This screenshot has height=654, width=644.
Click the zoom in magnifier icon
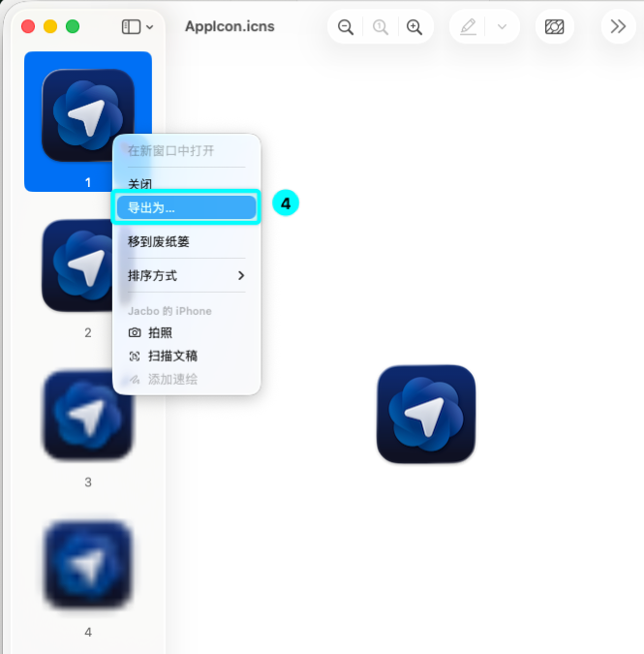point(414,27)
